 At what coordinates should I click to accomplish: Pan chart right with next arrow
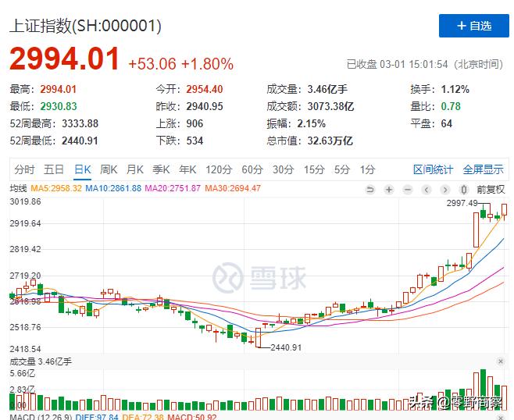[444, 190]
